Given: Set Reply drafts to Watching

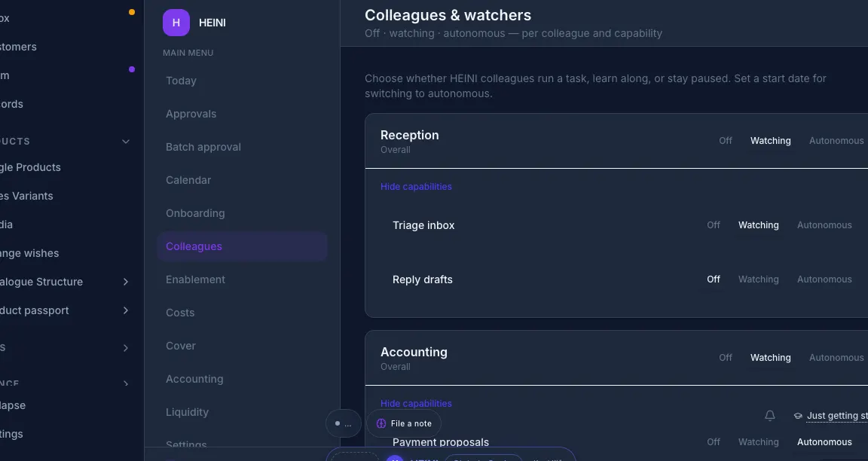Looking at the screenshot, I should 759,279.
